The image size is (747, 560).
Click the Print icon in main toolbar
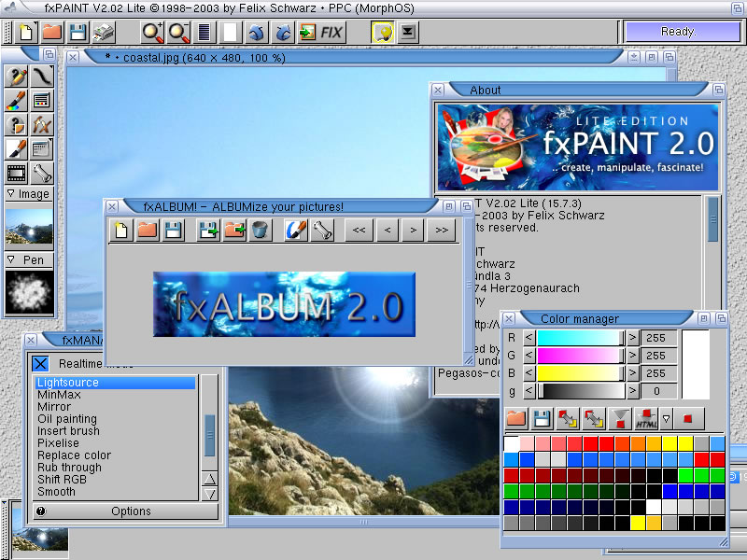click(x=104, y=33)
